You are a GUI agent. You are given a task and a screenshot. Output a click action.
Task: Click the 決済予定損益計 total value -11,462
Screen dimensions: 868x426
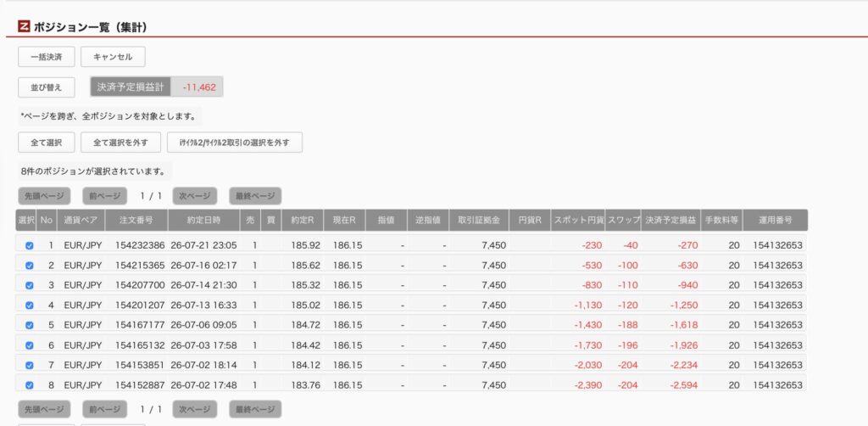[x=198, y=87]
